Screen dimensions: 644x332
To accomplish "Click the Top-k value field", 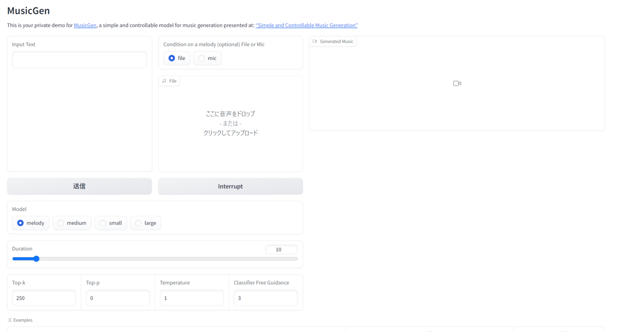I will pyautogui.click(x=44, y=298).
